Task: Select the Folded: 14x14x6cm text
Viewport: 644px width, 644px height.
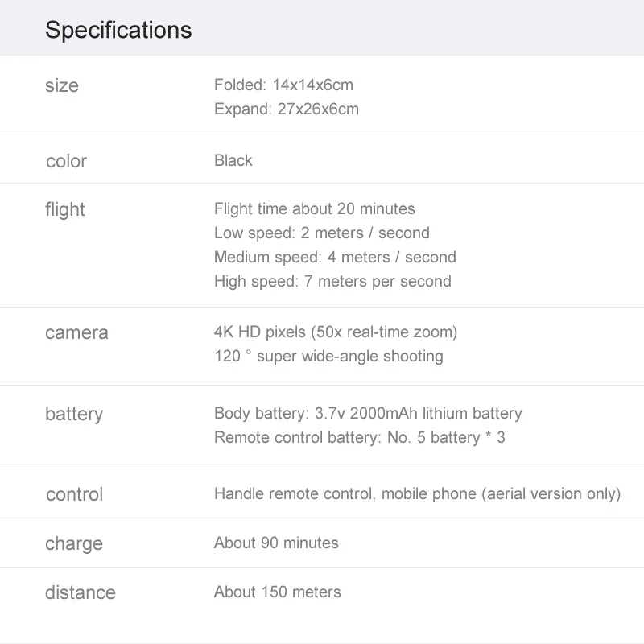Action: (283, 85)
